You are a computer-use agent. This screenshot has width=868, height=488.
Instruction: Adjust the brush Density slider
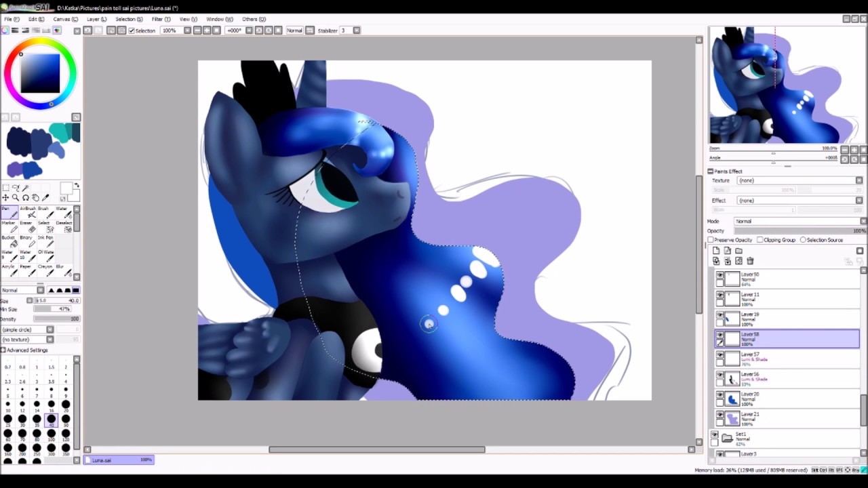(57, 319)
